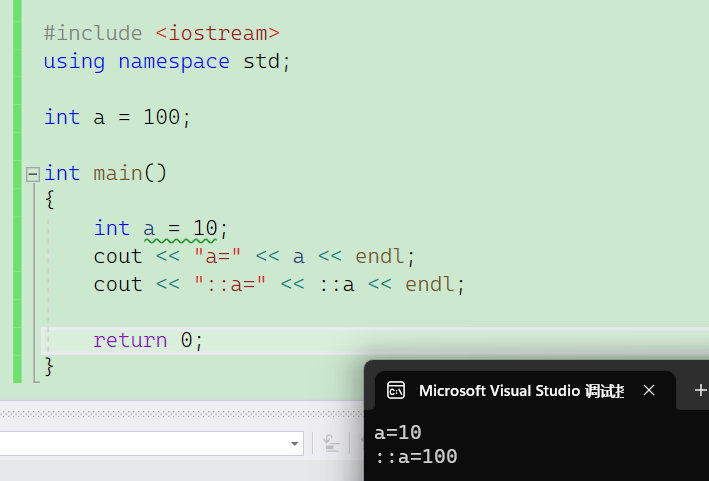Click the global "int a = 100;" declaration
Image resolution: width=709 pixels, height=481 pixels.
click(116, 117)
